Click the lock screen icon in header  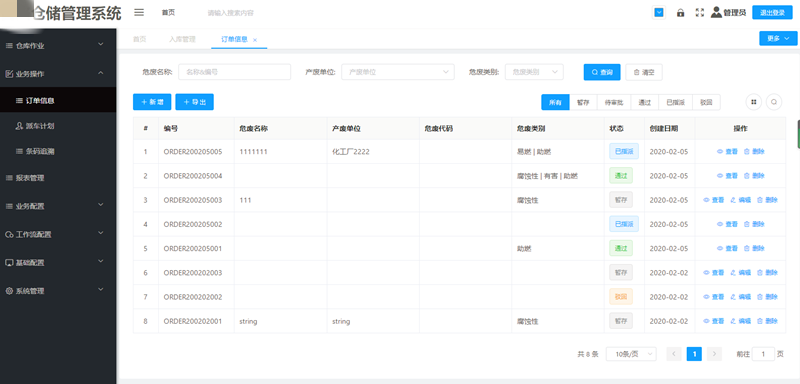click(680, 13)
